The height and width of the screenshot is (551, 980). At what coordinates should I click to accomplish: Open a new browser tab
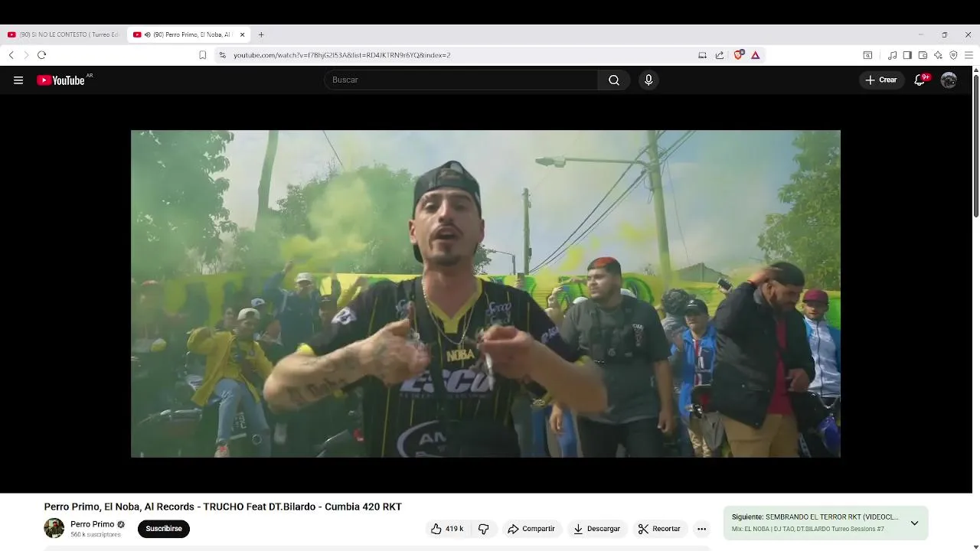tap(261, 34)
